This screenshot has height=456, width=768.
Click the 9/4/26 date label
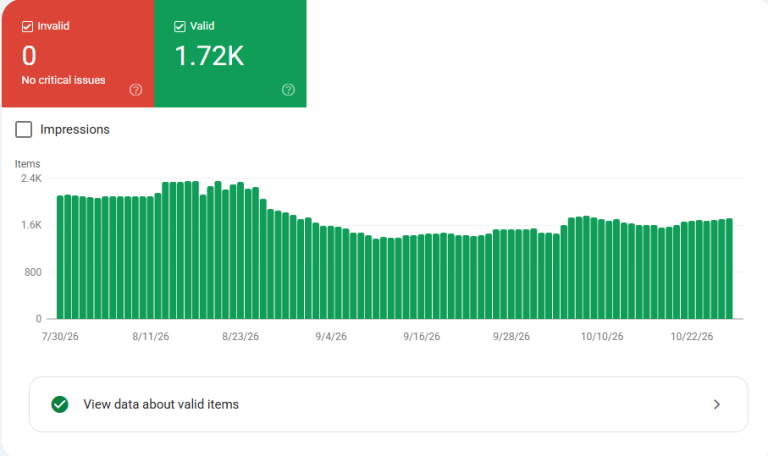331,336
